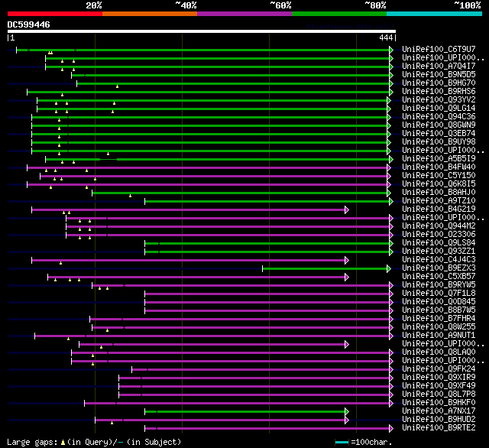This screenshot has height=448, width=489.
Task: Click the yellow query-gap marker on UniRef100_A9NUT1 row
Action: (68, 339)
